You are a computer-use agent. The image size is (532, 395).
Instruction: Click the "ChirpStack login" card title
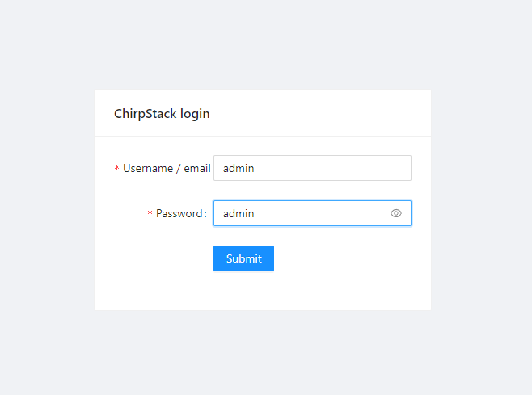point(162,113)
